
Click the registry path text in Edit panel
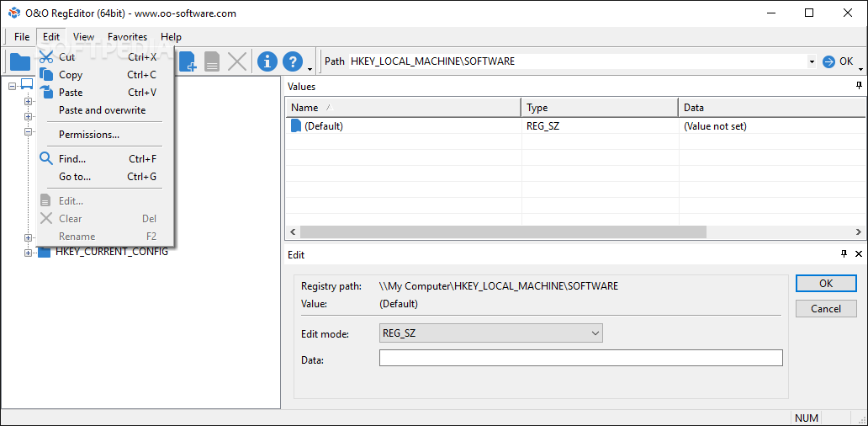[499, 286]
